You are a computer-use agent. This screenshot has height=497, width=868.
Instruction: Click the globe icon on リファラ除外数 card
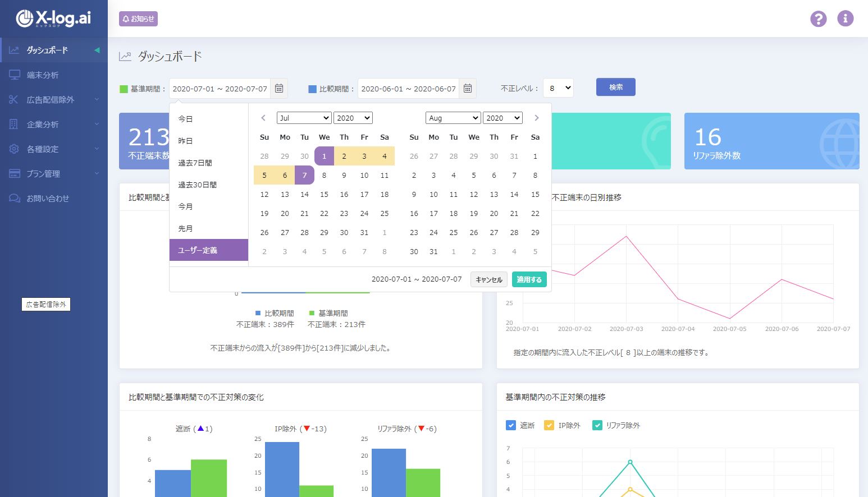pos(839,144)
